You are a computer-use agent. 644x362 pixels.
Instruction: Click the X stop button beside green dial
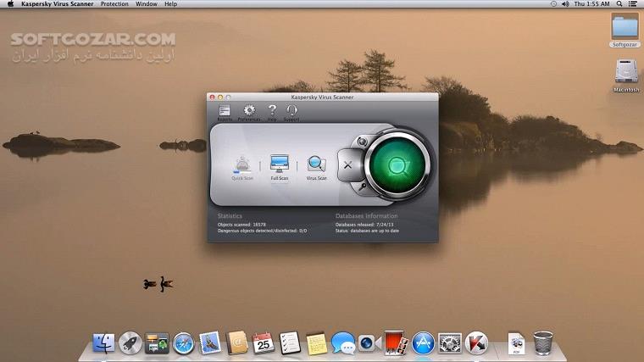pyautogui.click(x=348, y=165)
